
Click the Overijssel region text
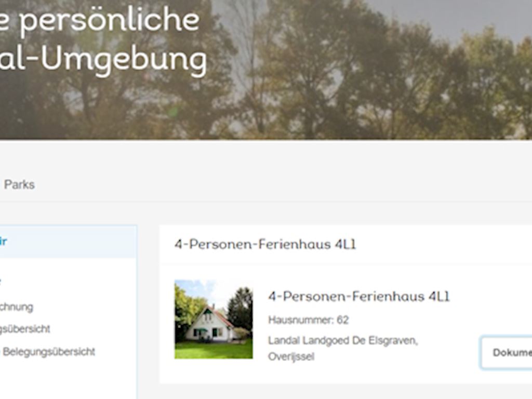(x=291, y=357)
